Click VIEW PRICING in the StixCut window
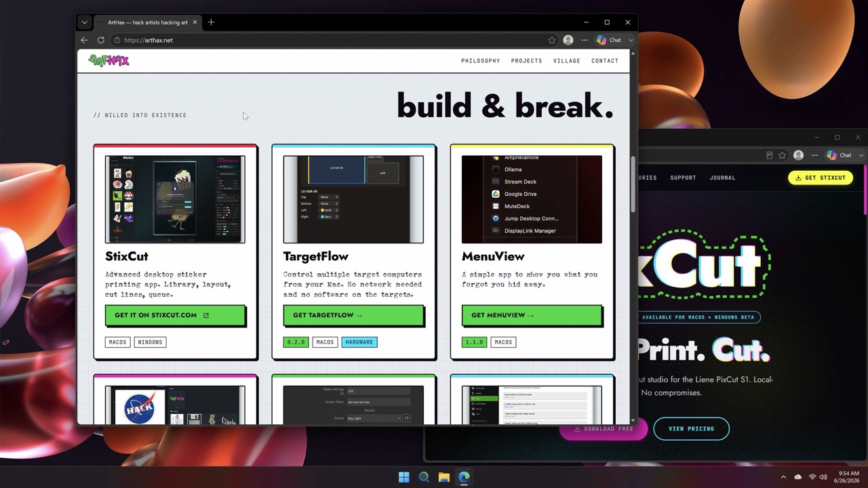Image resolution: width=868 pixels, height=488 pixels. (x=691, y=428)
